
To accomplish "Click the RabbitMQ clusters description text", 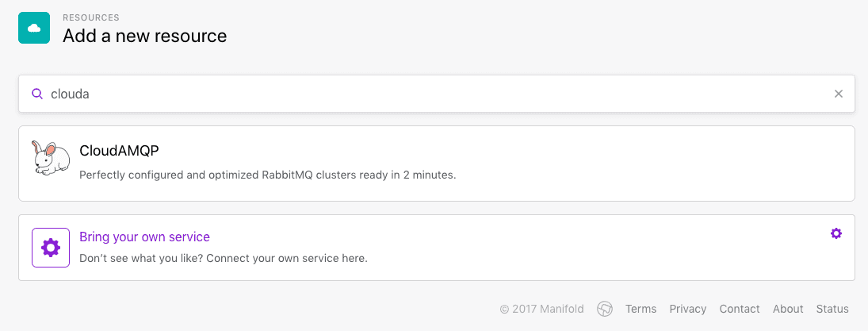I will tap(268, 175).
